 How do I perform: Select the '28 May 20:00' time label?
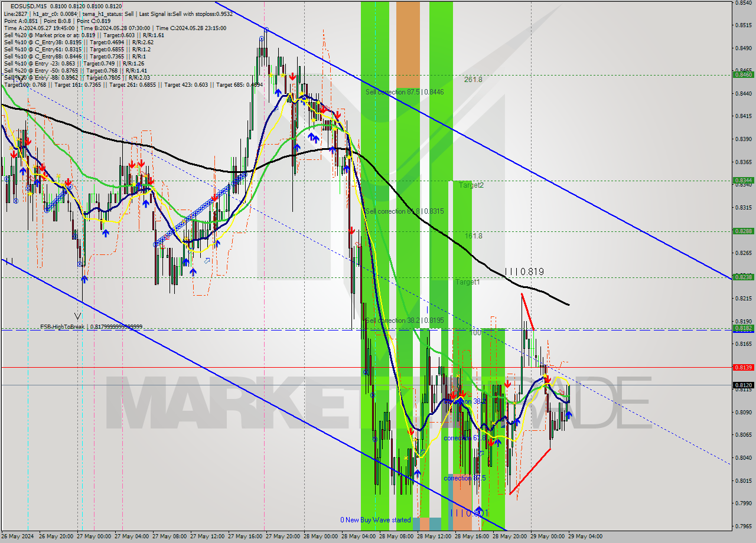pyautogui.click(x=511, y=537)
